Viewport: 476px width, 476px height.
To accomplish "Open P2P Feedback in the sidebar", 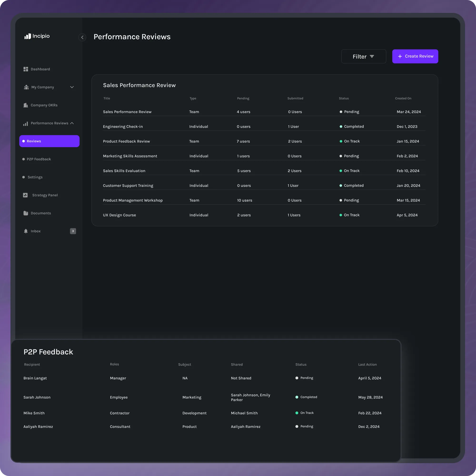I will (39, 159).
